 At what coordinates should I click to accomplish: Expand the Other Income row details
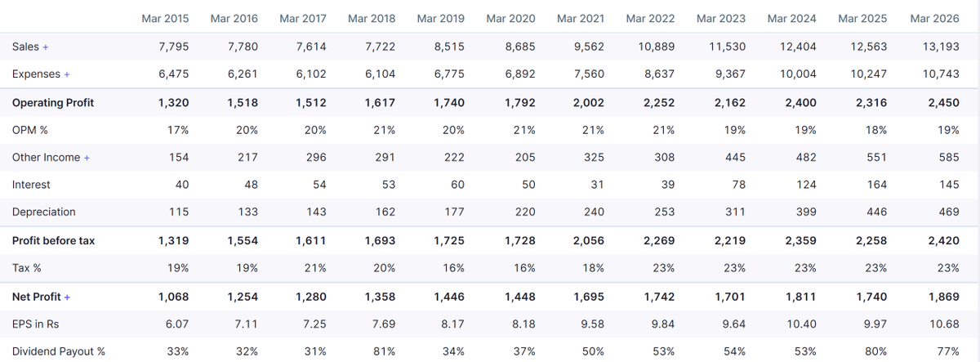tap(87, 157)
